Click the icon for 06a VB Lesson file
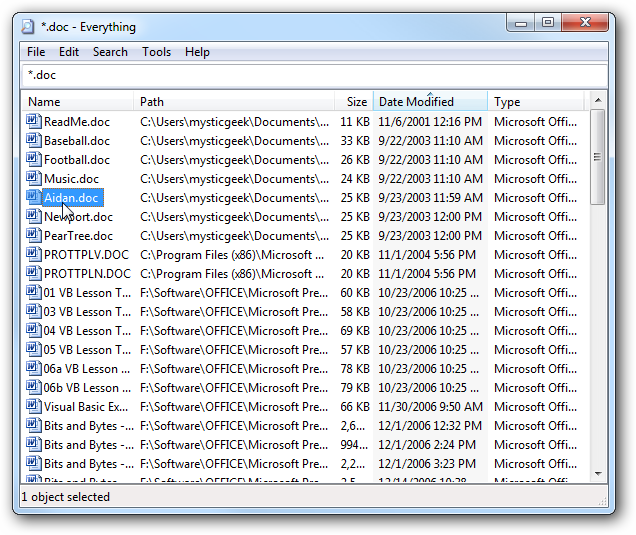The width and height of the screenshot is (636, 535). point(34,369)
